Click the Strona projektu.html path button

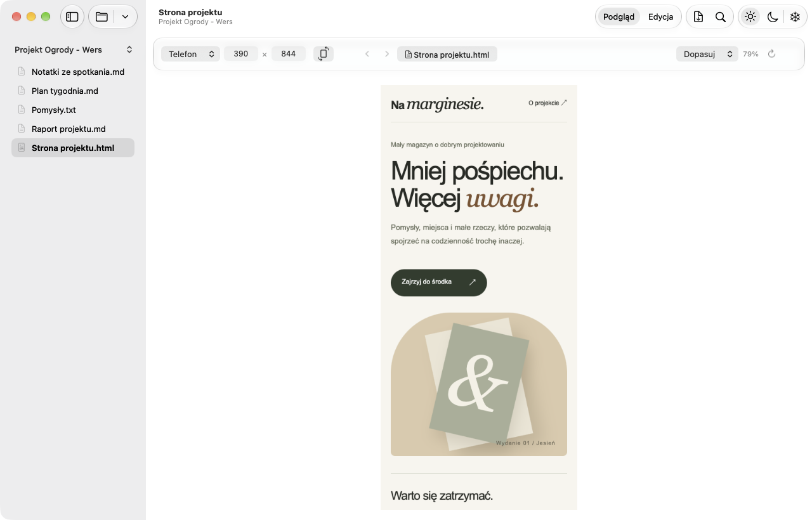447,55
